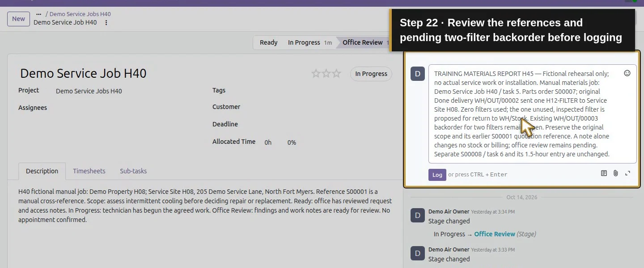The image size is (644, 268).
Task: Open the Project field Demo Service Jobs H40
Action: click(89, 91)
